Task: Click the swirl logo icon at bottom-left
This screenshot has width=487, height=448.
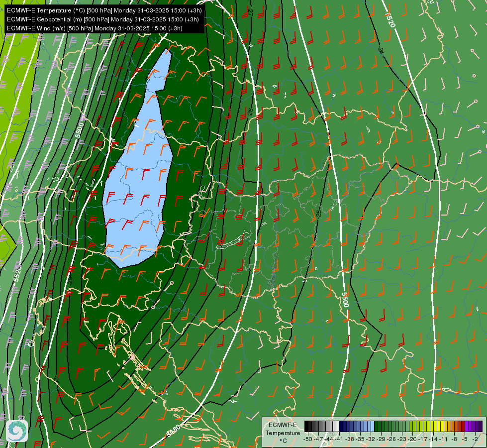Action: (x=17, y=431)
